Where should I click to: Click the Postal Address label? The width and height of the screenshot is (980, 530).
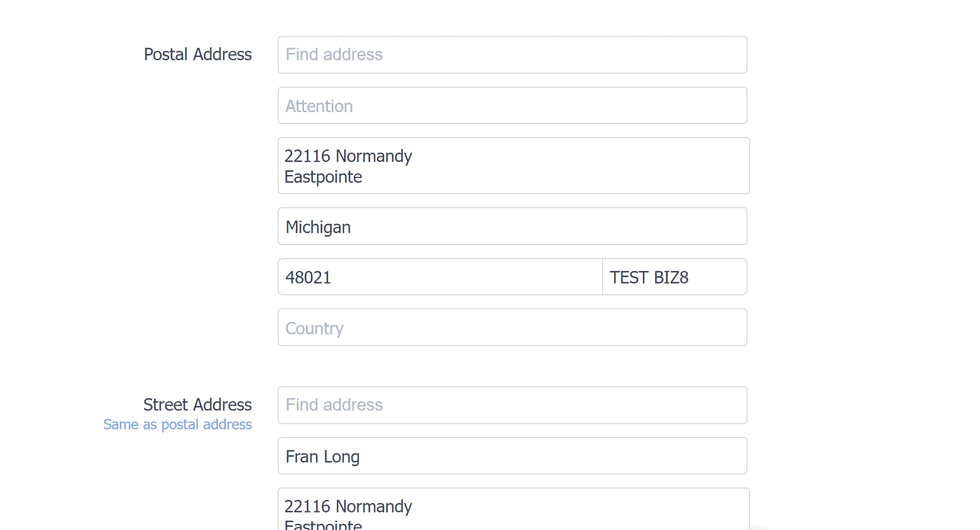click(x=198, y=55)
